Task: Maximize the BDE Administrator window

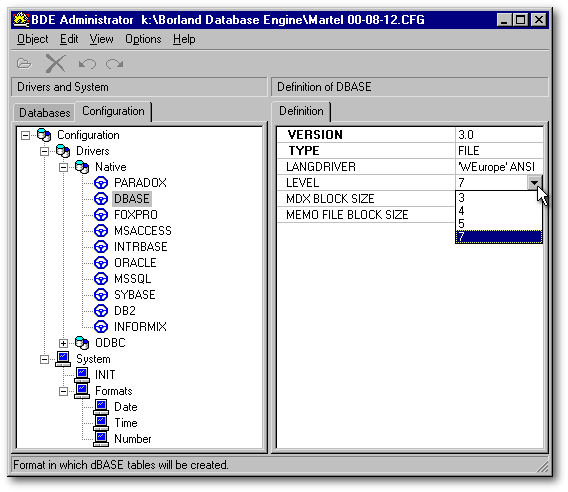Action: pos(521,19)
